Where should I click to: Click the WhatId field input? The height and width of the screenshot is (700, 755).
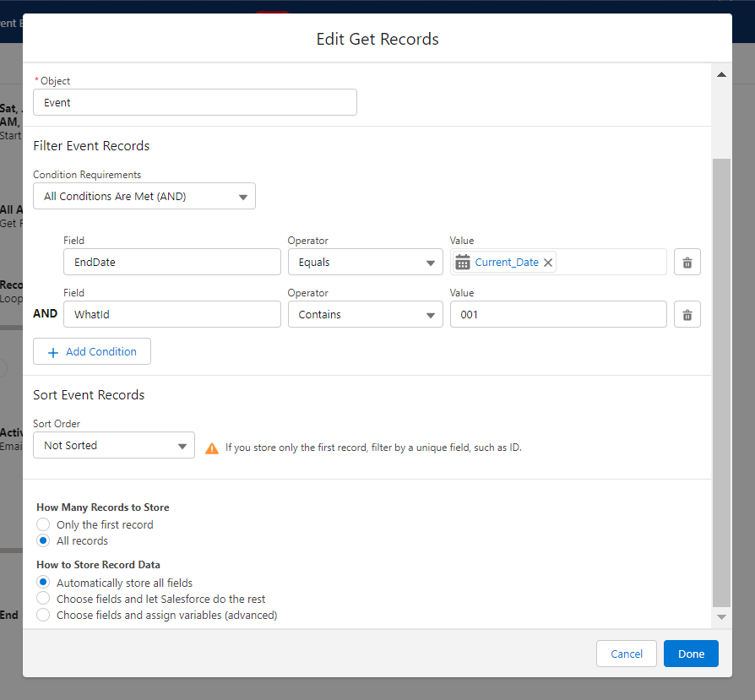point(171,315)
